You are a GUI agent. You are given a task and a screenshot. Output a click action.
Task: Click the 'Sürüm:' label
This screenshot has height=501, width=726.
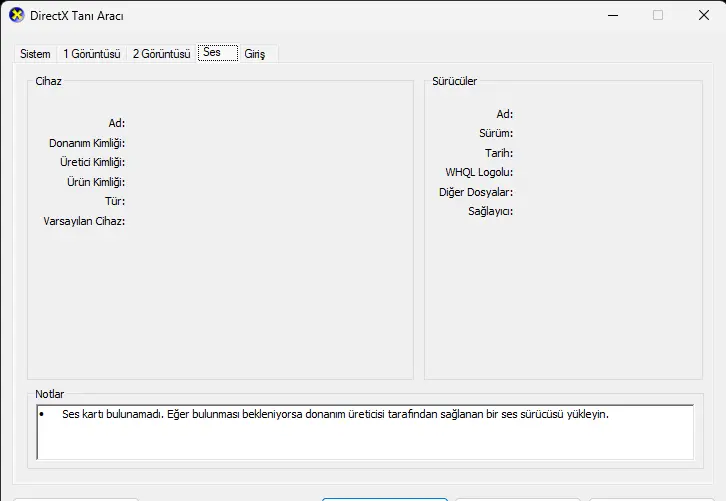click(x=496, y=133)
